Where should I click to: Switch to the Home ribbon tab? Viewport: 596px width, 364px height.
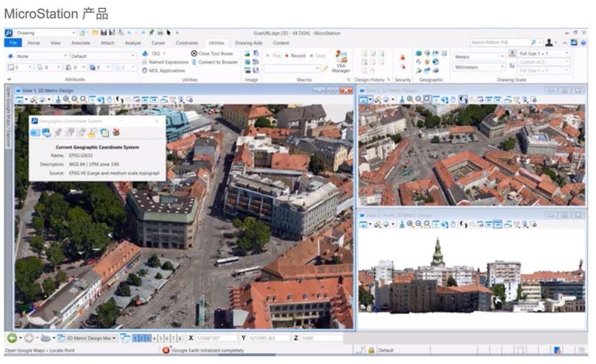coord(33,43)
